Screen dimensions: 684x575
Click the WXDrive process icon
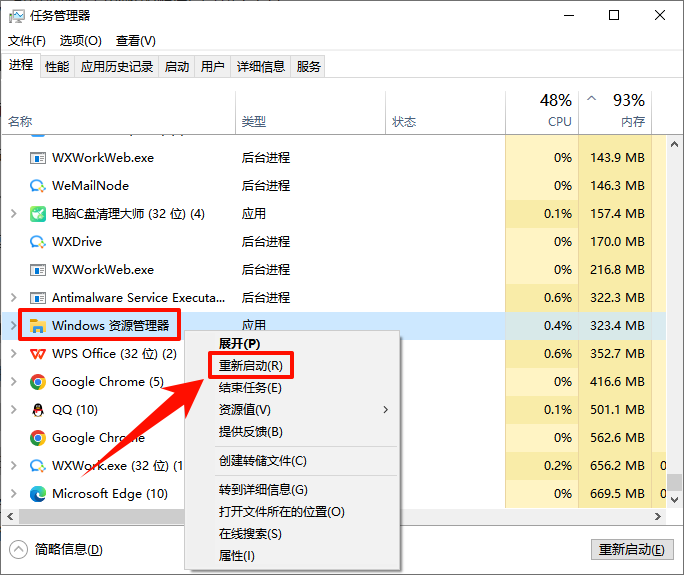click(x=38, y=242)
